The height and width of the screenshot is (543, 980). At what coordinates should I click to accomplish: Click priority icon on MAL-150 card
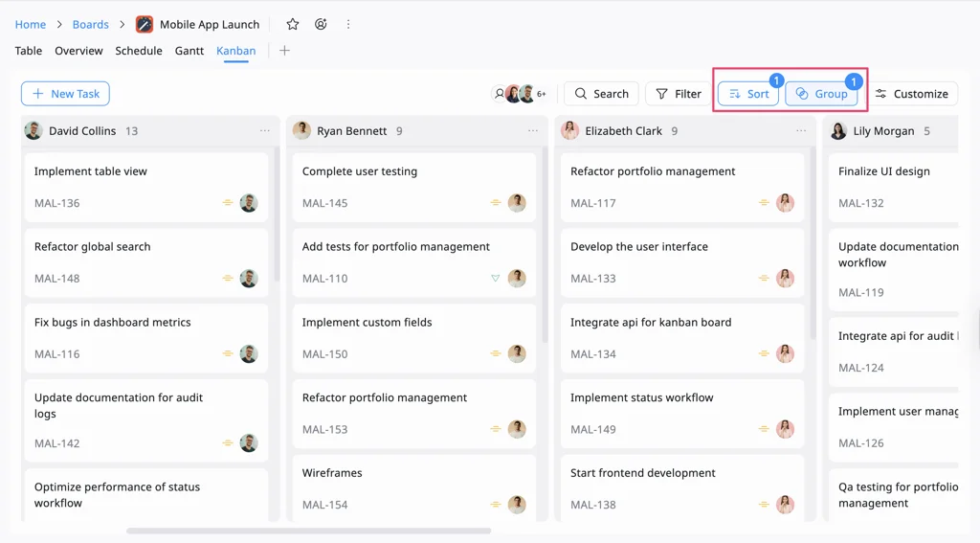pos(496,354)
